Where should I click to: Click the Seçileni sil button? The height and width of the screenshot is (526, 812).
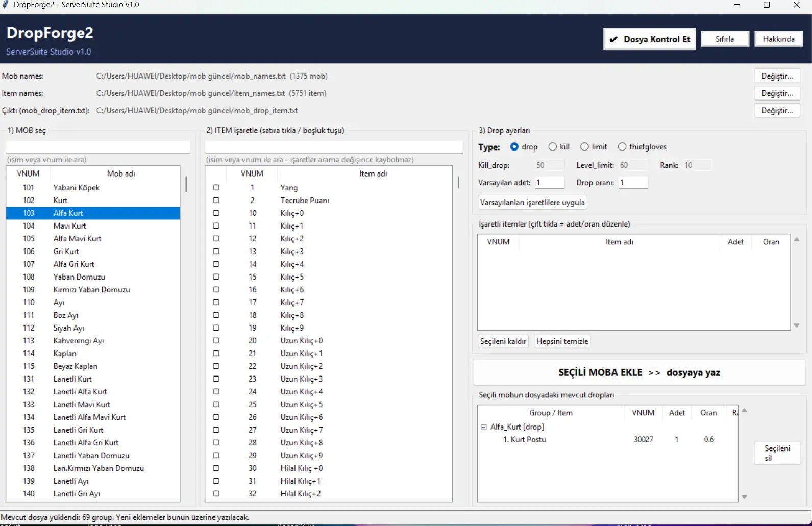(777, 453)
